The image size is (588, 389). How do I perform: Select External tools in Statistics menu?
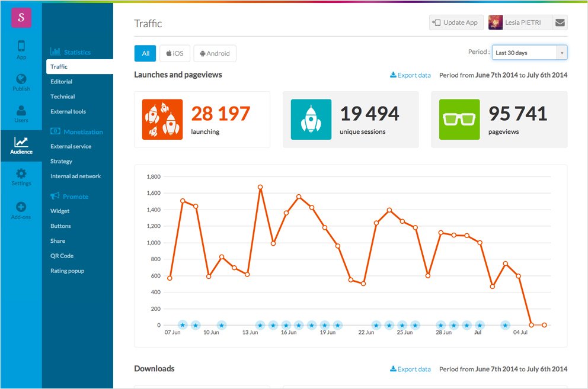tap(68, 111)
